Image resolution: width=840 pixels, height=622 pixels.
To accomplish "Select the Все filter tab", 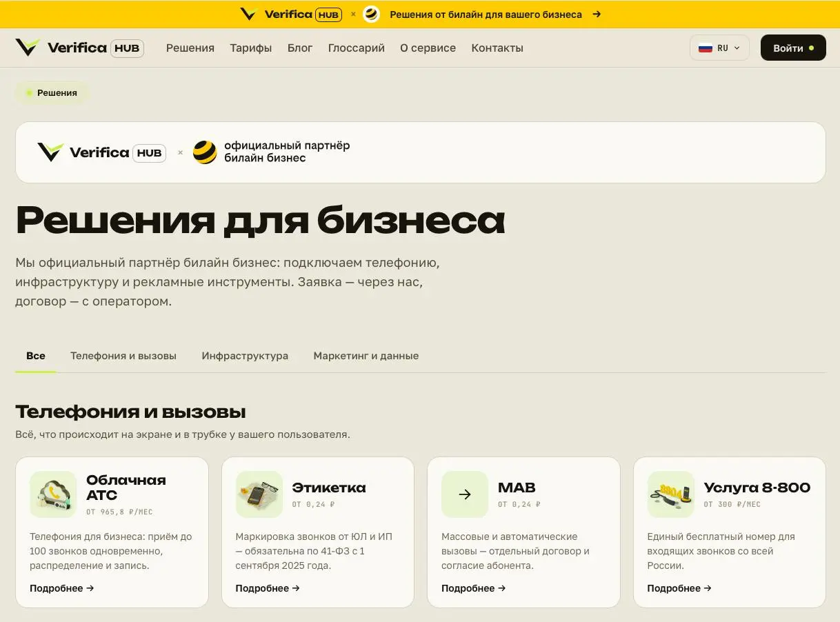I will click(36, 356).
